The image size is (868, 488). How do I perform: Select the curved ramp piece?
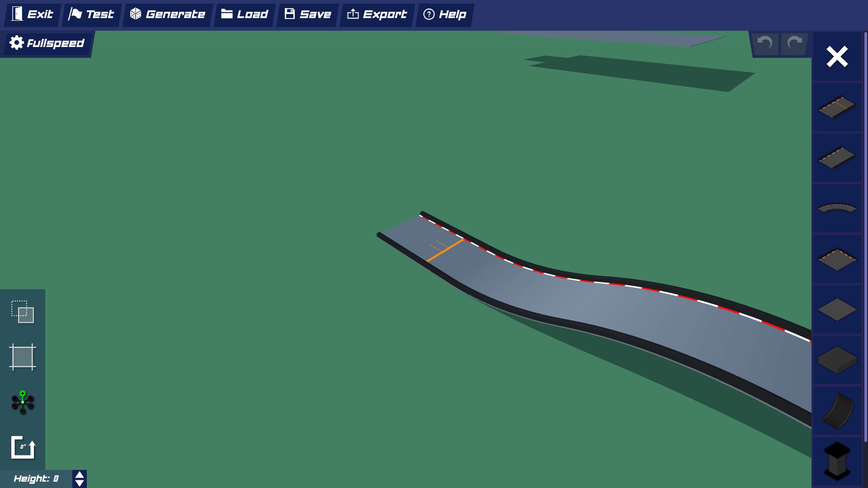click(x=837, y=411)
